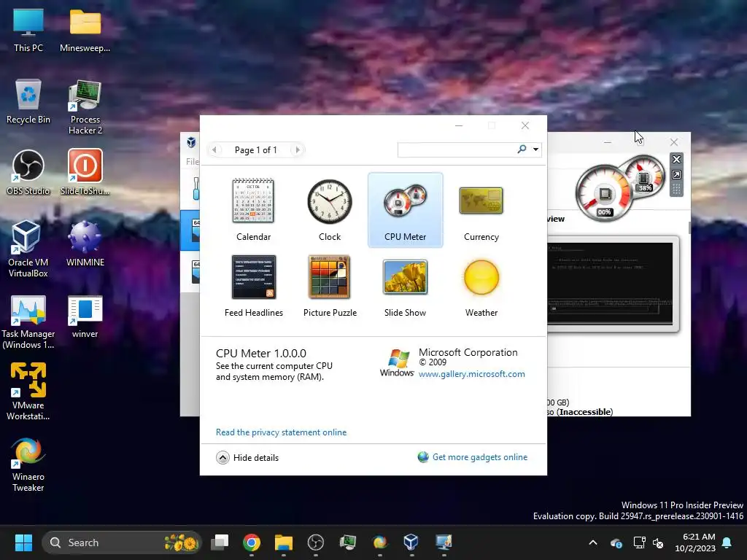Minimize the gadget gallery window
The height and width of the screenshot is (560, 747).
pos(459,125)
